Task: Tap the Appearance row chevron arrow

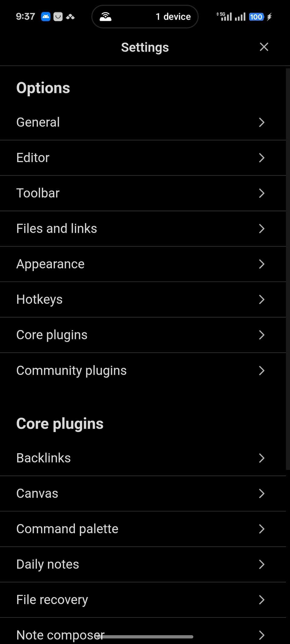Action: pos(262,264)
